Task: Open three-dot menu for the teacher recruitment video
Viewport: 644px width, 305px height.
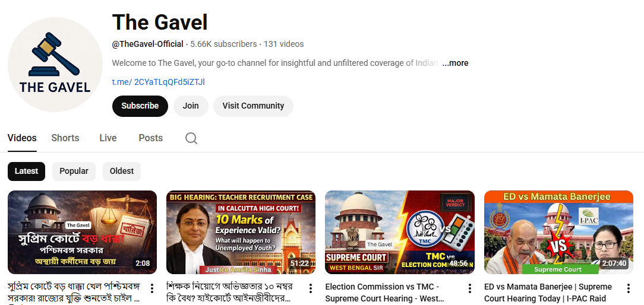Action: tap(311, 288)
